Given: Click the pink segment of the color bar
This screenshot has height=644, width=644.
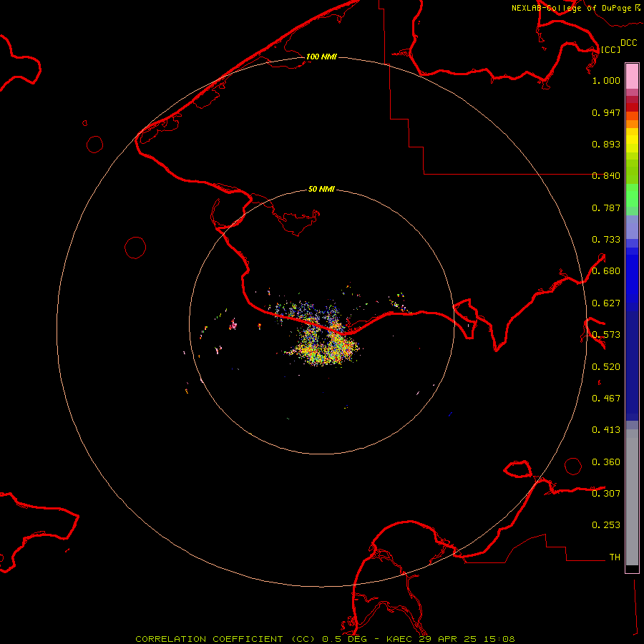Looking at the screenshot, I should coord(632,77).
